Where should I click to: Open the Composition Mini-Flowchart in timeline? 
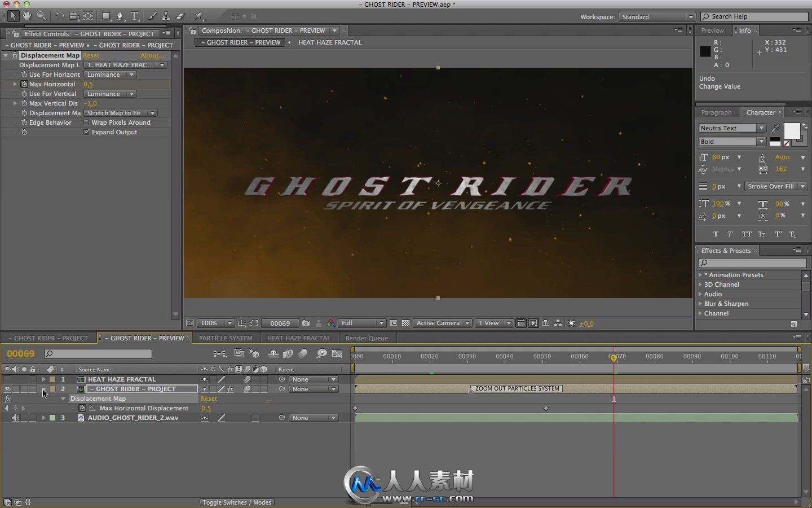click(x=219, y=354)
